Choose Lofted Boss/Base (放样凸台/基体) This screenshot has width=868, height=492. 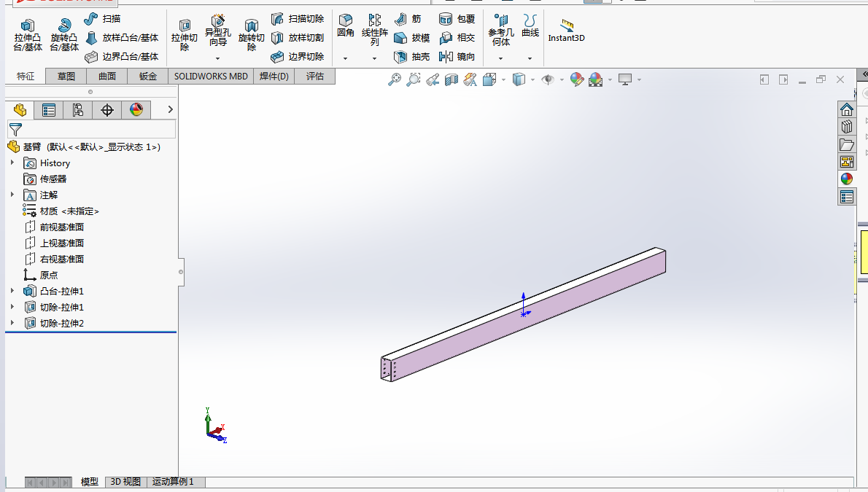tap(122, 38)
